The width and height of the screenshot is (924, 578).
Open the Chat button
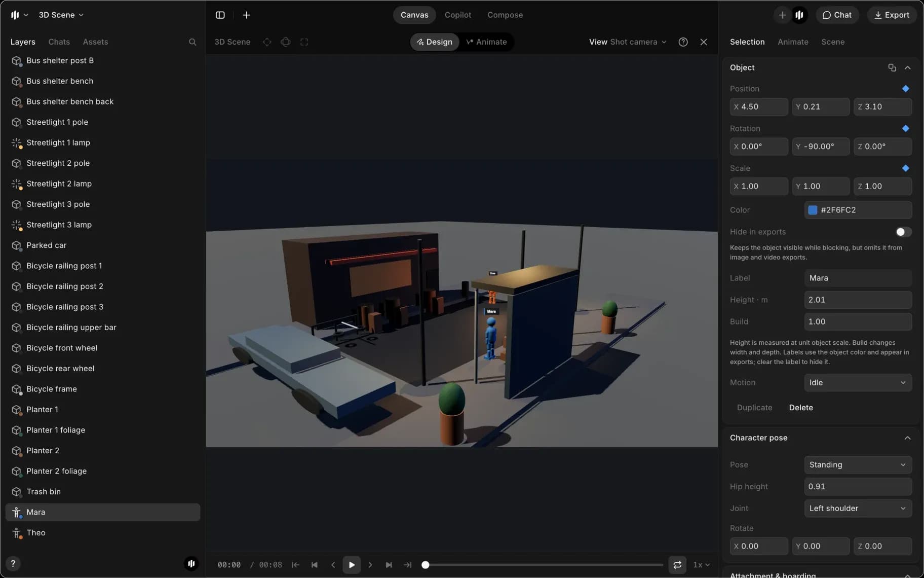pos(837,15)
